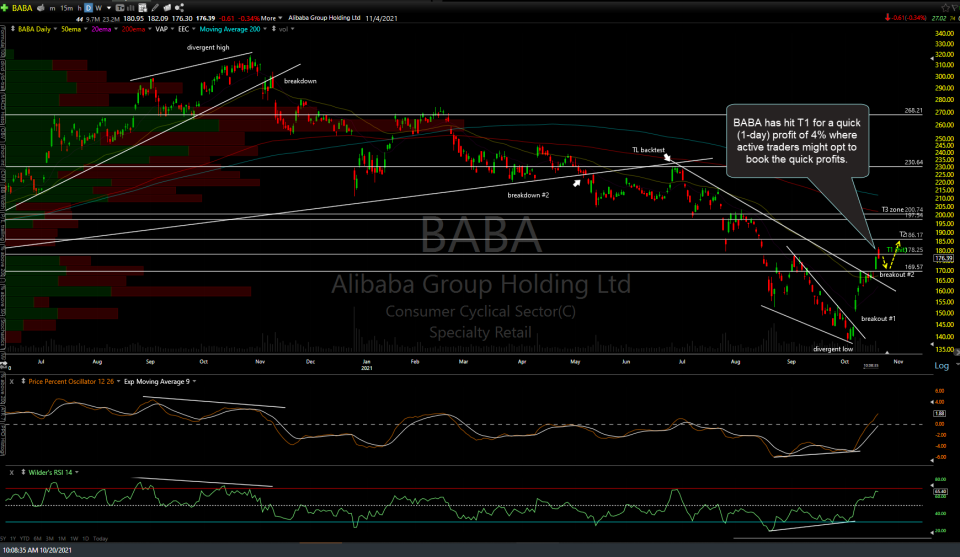Open the timeframe dropdown arrow after W
960x557 pixels.
[109, 9]
